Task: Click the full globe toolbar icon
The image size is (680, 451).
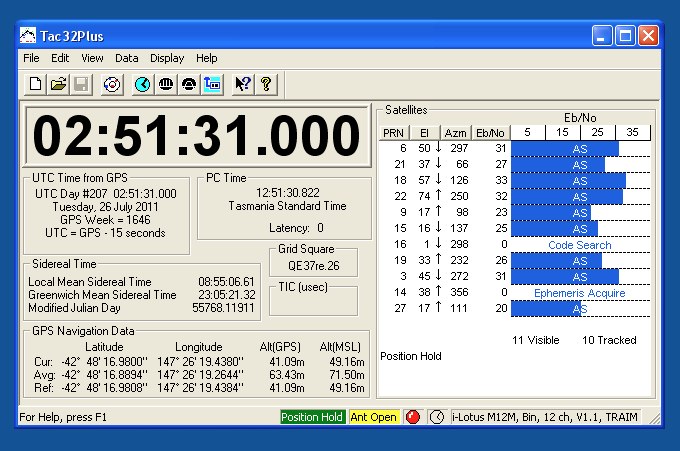Action: tap(166, 85)
